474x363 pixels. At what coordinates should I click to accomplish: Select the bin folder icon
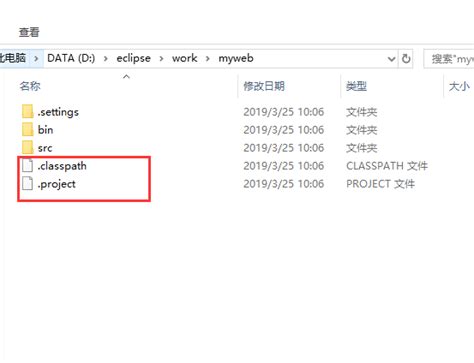(28, 129)
